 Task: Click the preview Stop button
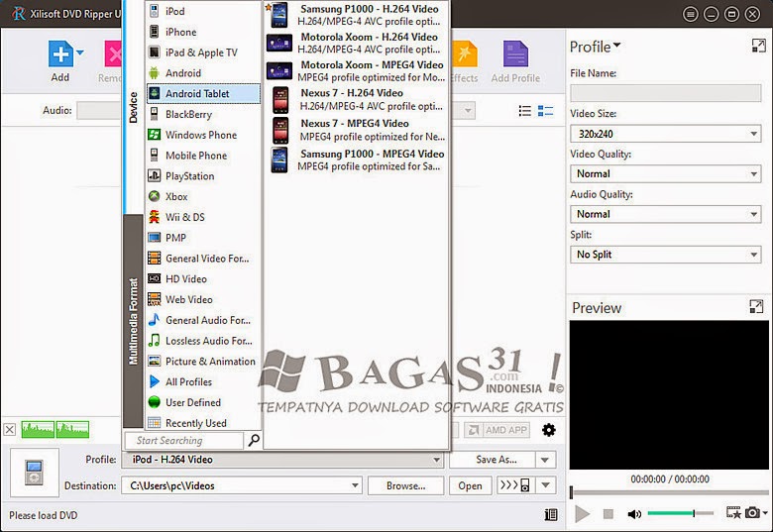(x=608, y=514)
